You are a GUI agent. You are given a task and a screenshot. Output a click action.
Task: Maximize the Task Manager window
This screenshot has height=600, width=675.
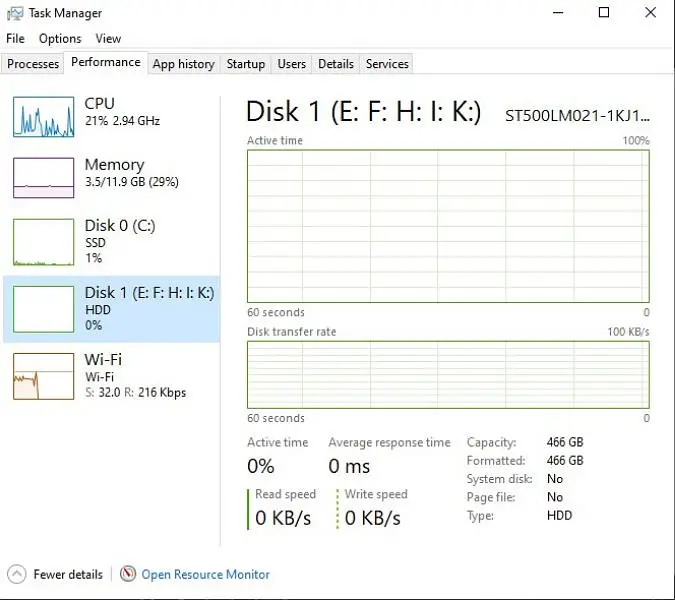point(604,13)
